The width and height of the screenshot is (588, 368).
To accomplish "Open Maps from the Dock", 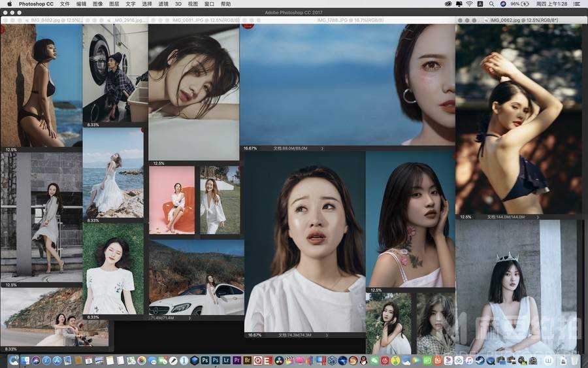I will (131, 361).
